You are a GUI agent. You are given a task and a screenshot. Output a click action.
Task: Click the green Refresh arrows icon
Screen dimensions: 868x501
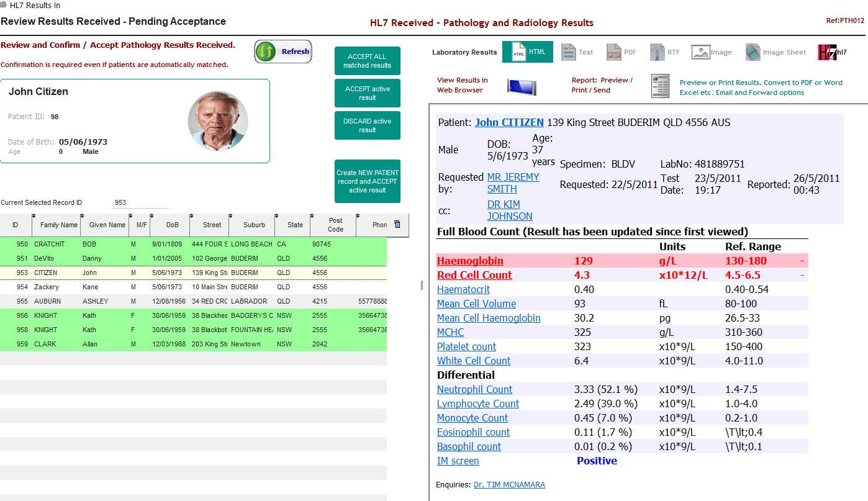coord(266,52)
